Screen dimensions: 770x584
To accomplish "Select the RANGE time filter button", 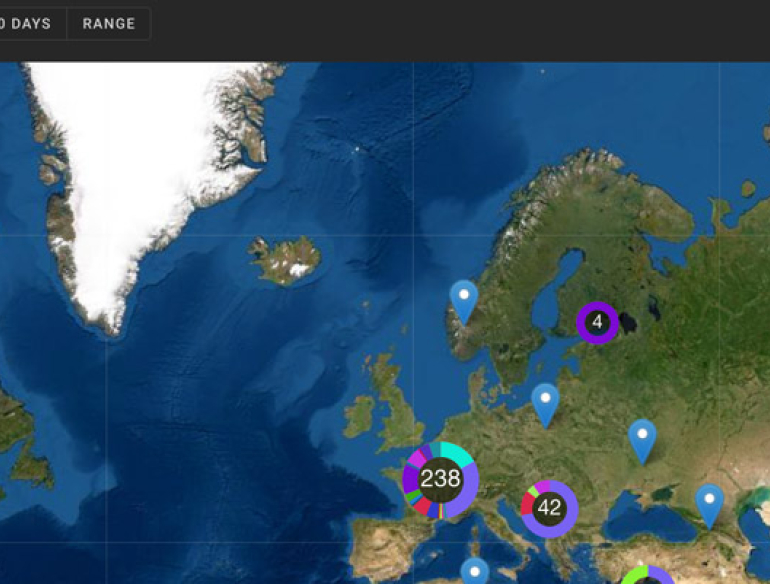I will [109, 24].
